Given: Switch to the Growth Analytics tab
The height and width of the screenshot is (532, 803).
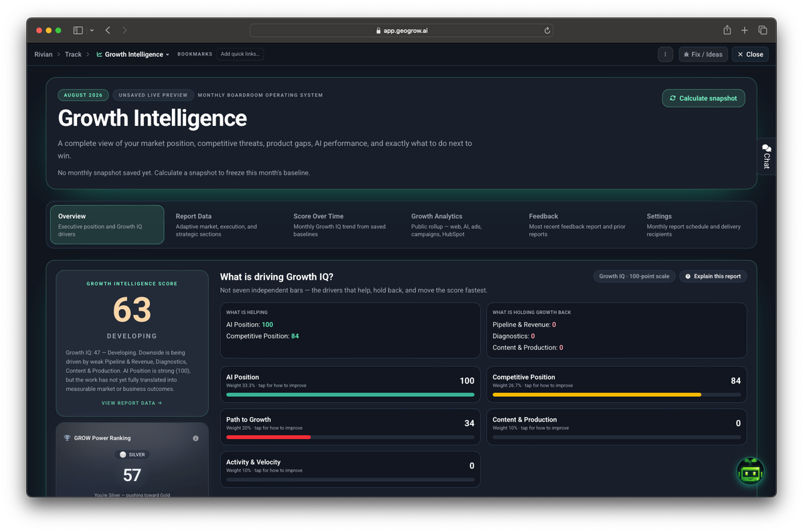Looking at the screenshot, I should click(460, 225).
